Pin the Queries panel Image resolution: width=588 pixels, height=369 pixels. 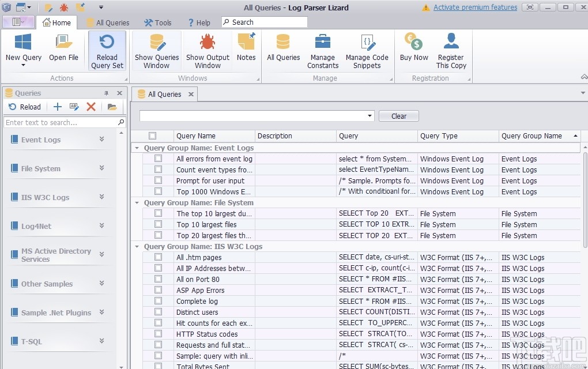(x=106, y=93)
